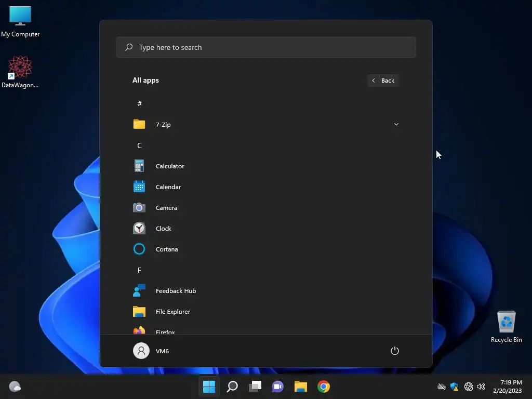Open Task View on the taskbar

click(255, 387)
